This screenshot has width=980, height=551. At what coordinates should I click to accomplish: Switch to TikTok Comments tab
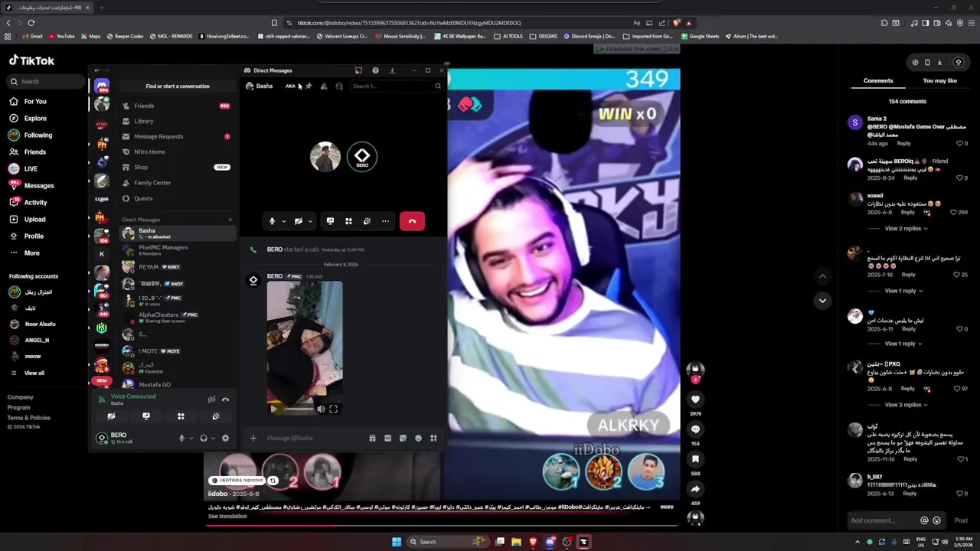878,80
